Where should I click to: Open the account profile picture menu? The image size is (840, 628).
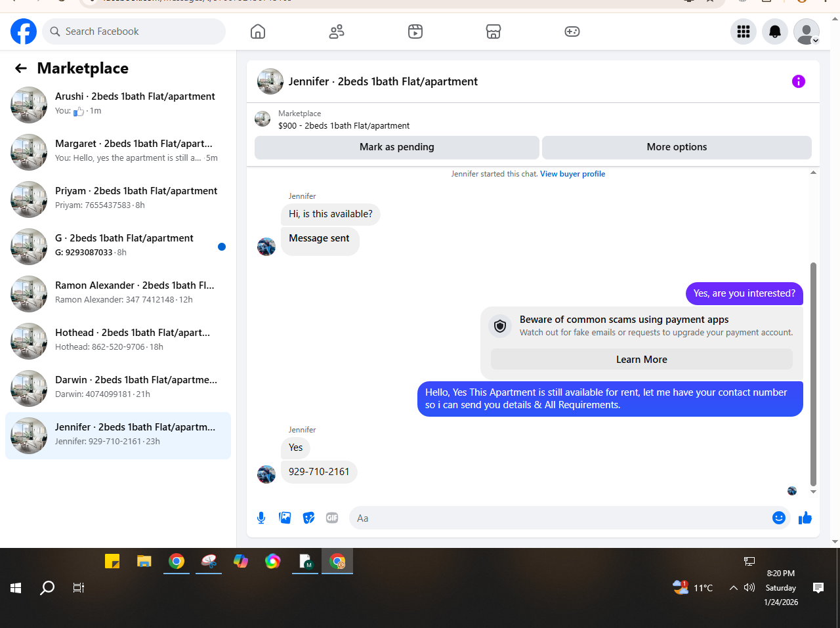(x=807, y=31)
